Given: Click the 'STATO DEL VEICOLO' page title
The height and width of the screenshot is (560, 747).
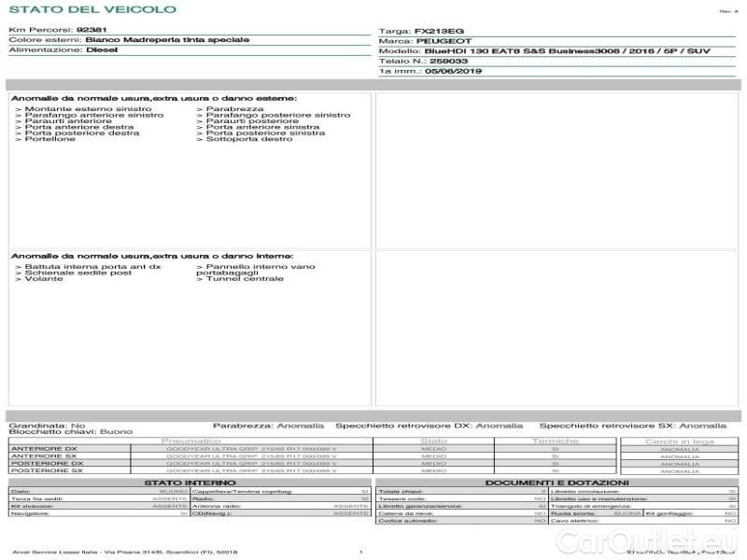Looking at the screenshot, I should tap(92, 9).
